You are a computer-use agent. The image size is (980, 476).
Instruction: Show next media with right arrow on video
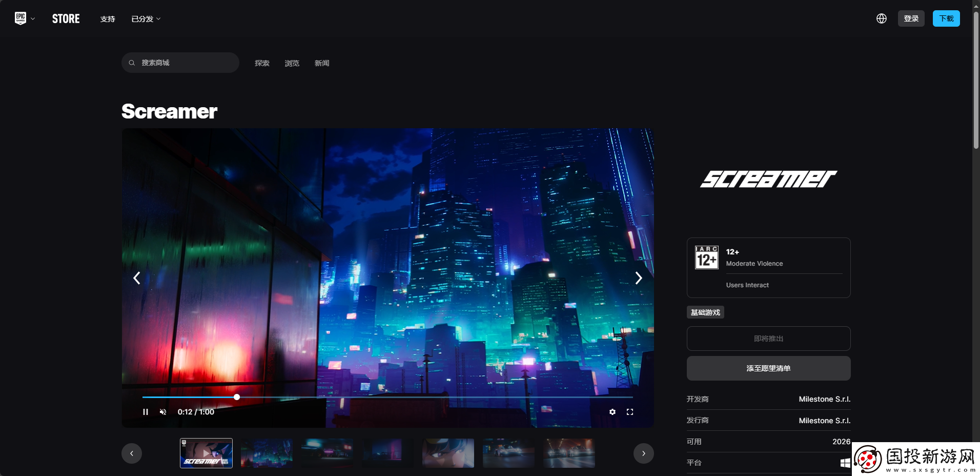click(x=639, y=278)
